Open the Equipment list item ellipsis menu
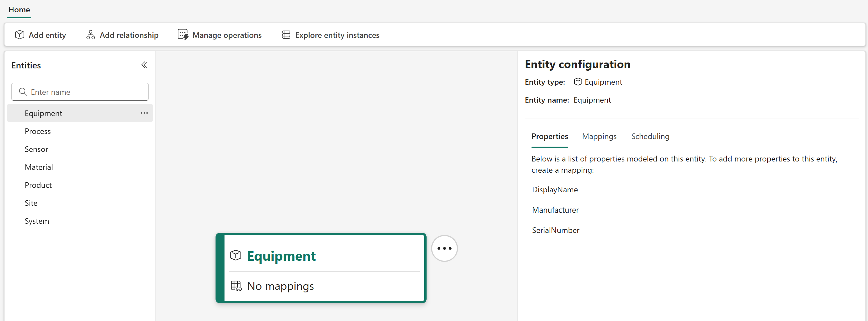This screenshot has height=321, width=868. click(144, 113)
